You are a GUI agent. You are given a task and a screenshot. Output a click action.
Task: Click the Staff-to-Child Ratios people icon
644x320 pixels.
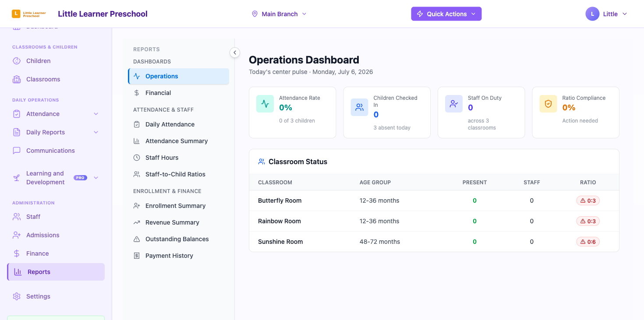coord(137,174)
